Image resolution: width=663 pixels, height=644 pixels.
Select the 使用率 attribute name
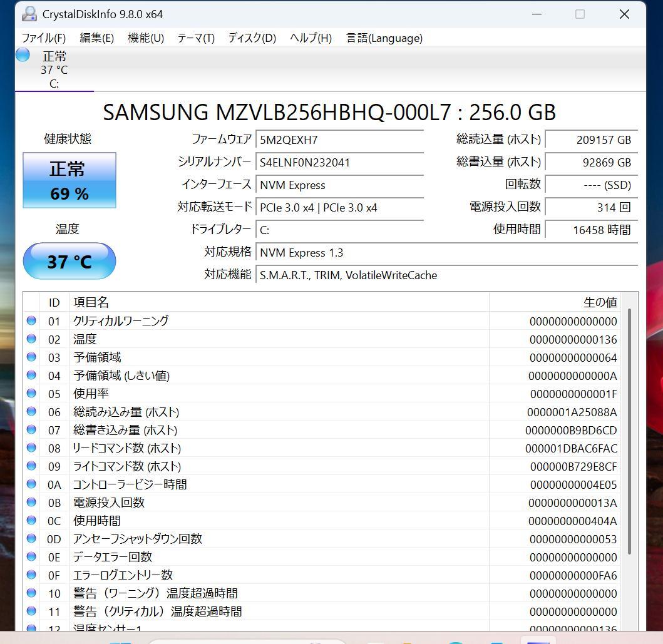click(91, 394)
